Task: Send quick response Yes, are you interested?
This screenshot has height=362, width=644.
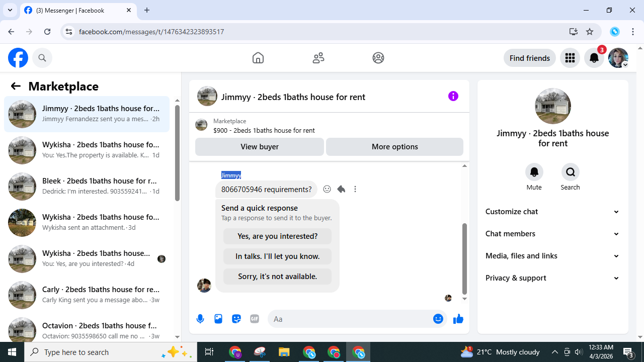Action: click(x=277, y=236)
